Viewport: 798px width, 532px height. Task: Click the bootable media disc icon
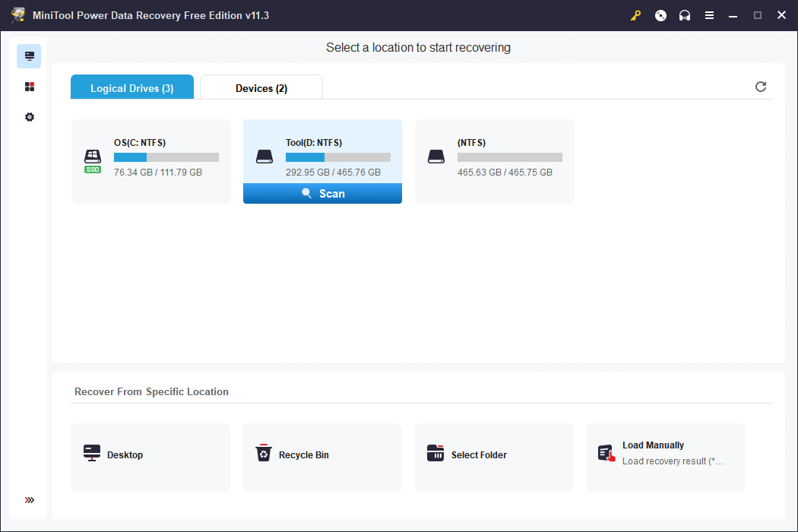click(x=660, y=15)
